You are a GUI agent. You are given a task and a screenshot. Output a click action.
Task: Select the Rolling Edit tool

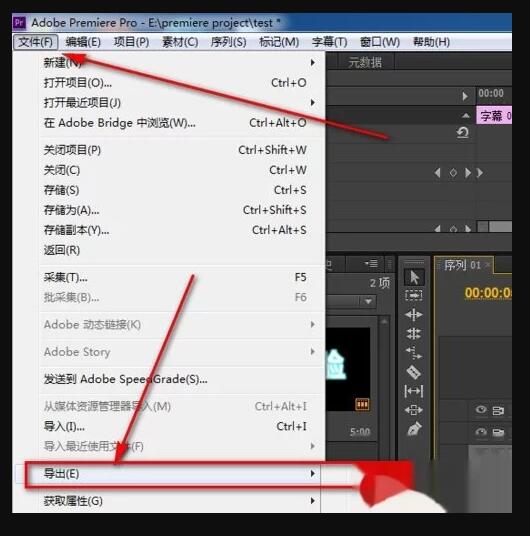tap(414, 333)
